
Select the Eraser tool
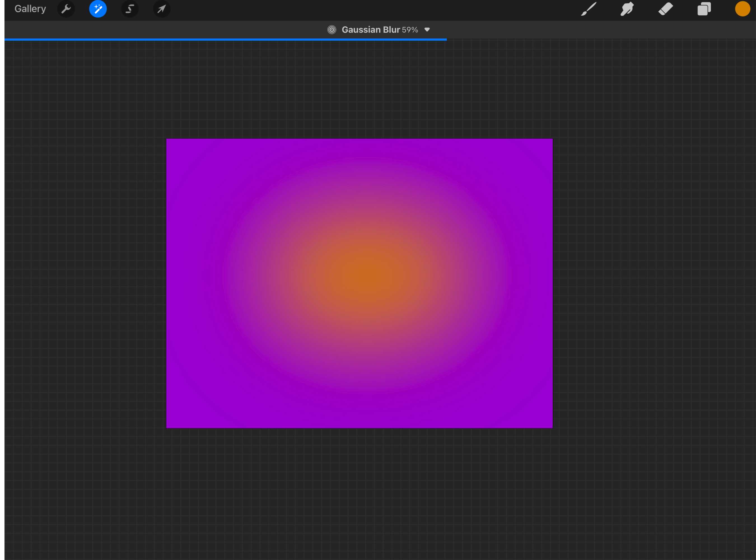[665, 9]
